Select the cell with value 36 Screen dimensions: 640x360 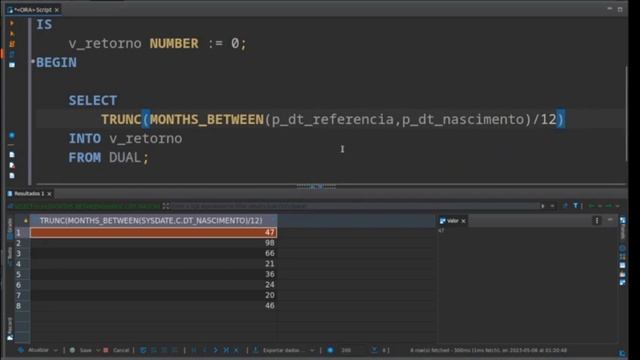coord(153,274)
